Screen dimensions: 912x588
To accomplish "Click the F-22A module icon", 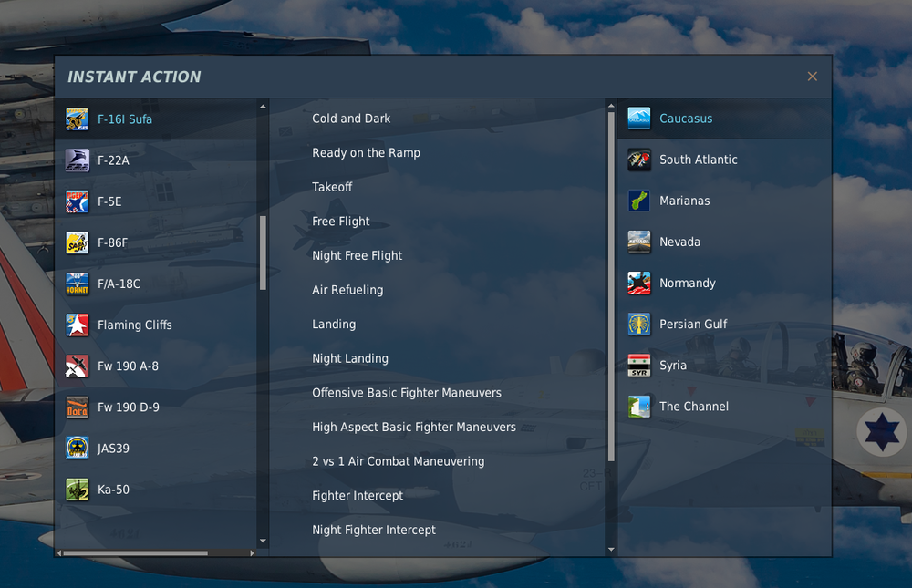I will [77, 160].
